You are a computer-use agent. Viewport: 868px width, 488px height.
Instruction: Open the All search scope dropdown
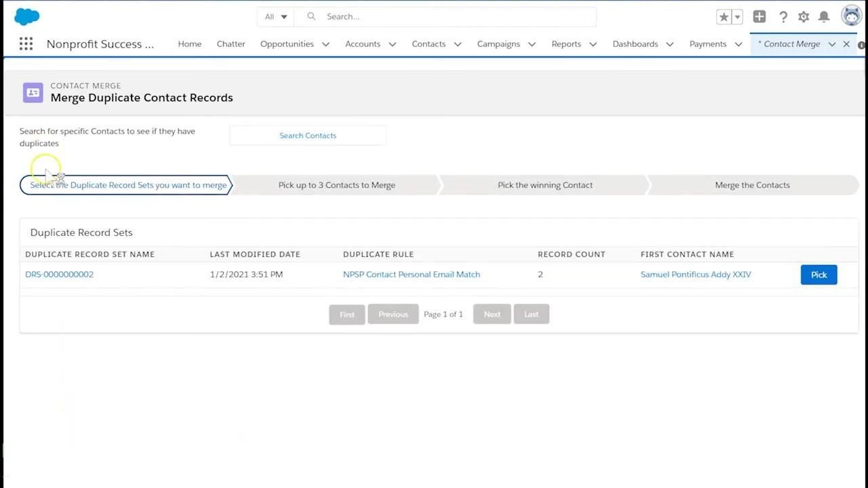[276, 16]
